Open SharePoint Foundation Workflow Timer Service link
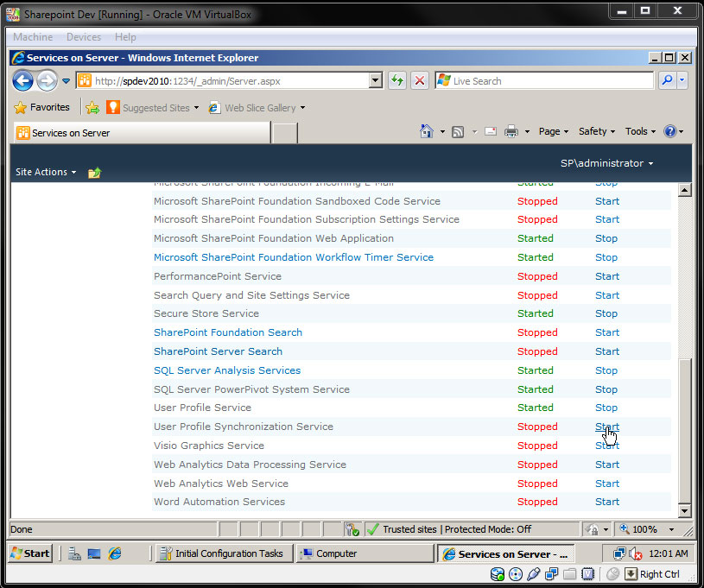Viewport: 704px width, 588px height. pos(294,257)
